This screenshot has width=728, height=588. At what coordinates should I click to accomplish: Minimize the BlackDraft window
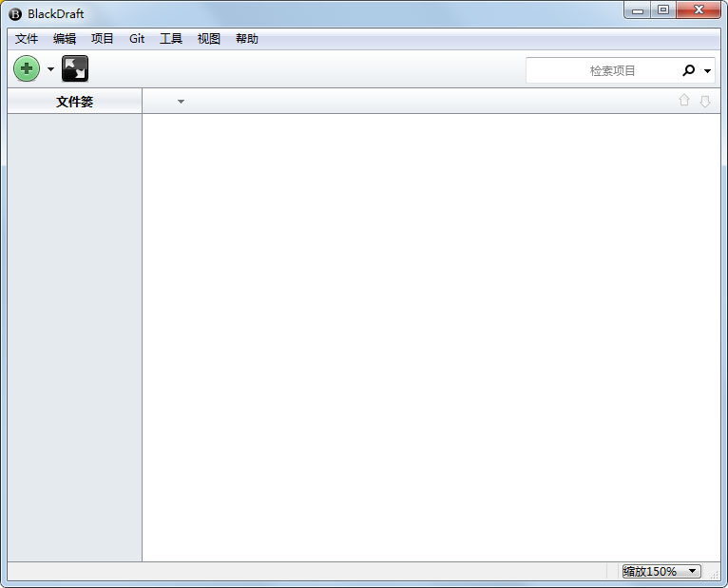tap(638, 10)
